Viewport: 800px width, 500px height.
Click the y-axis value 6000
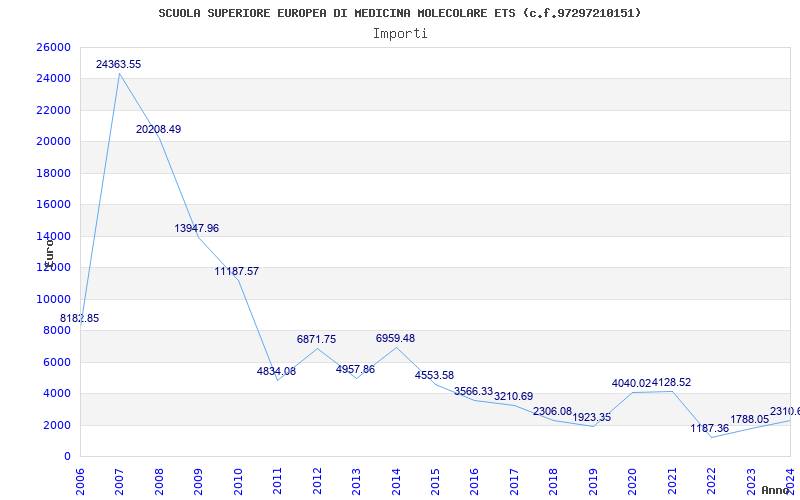56,362
